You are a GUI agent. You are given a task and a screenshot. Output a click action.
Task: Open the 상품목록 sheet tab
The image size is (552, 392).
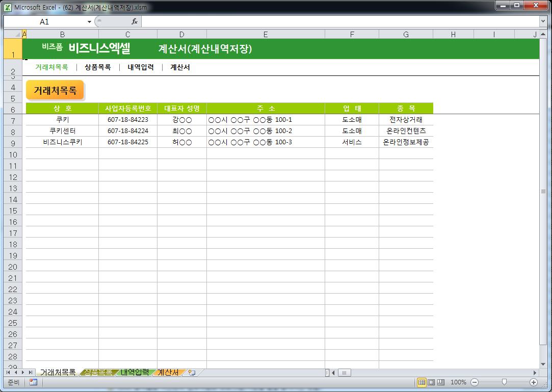pyautogui.click(x=98, y=373)
